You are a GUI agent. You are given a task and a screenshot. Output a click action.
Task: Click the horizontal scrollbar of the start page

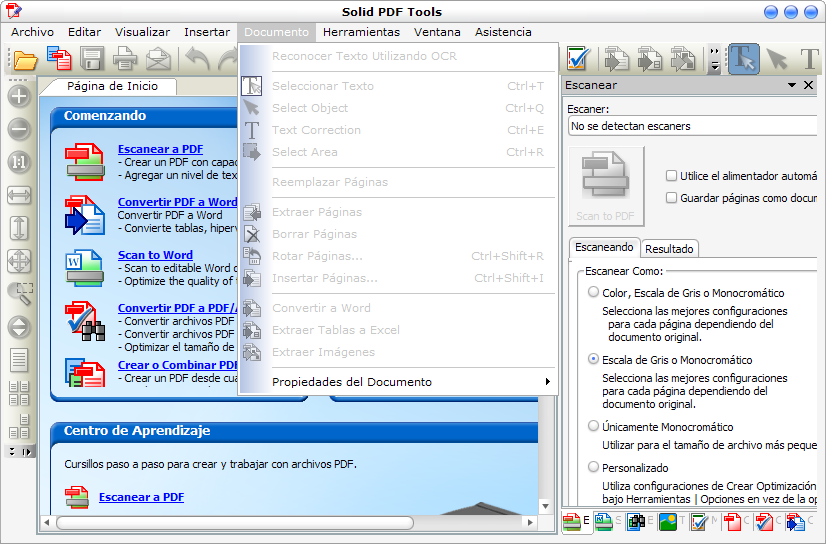pos(290,522)
